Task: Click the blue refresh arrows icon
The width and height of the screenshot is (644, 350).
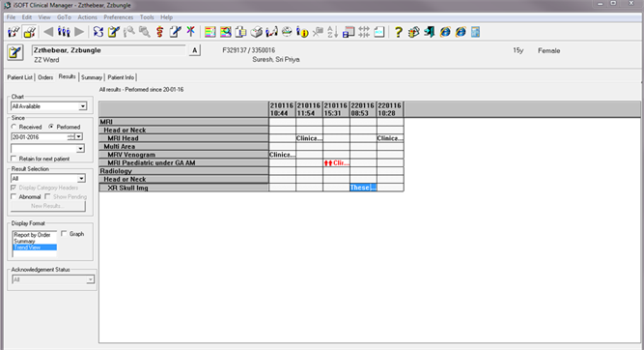Action: [x=98, y=32]
